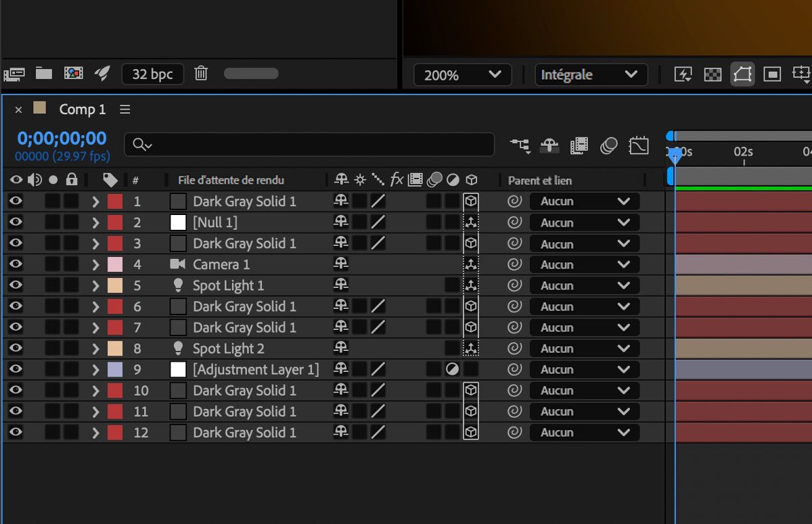Click red label swatch of layer 1
The image size is (812, 524).
(115, 201)
